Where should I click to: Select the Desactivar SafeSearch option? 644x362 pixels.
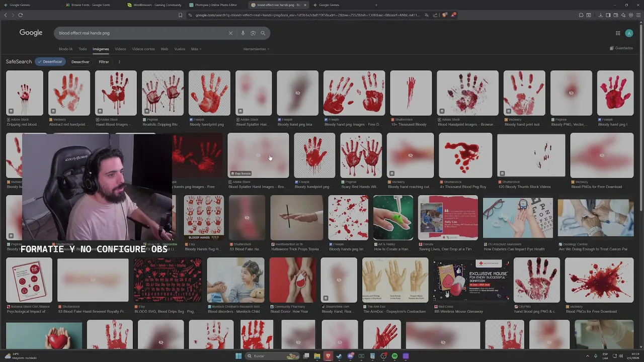pyautogui.click(x=80, y=62)
